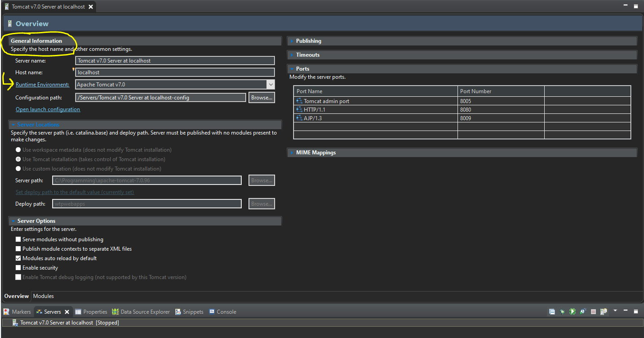644x338 pixels.
Task: Start the server in debug mode
Action: click(x=562, y=311)
